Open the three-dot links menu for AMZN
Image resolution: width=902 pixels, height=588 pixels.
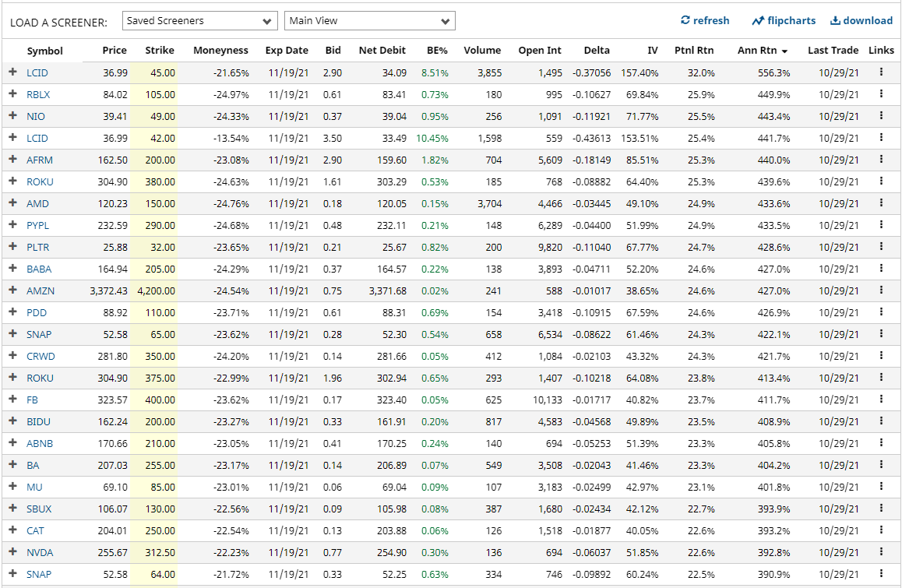pos(881,290)
